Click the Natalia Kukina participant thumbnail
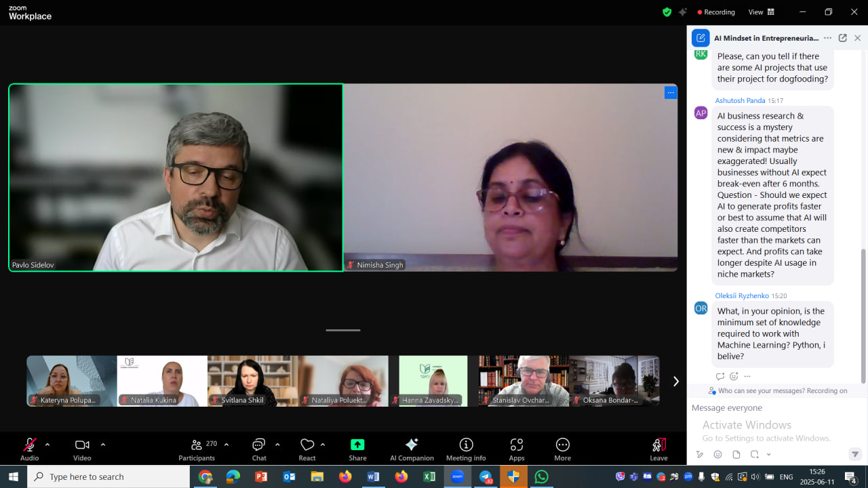This screenshot has width=868, height=488. 162,381
